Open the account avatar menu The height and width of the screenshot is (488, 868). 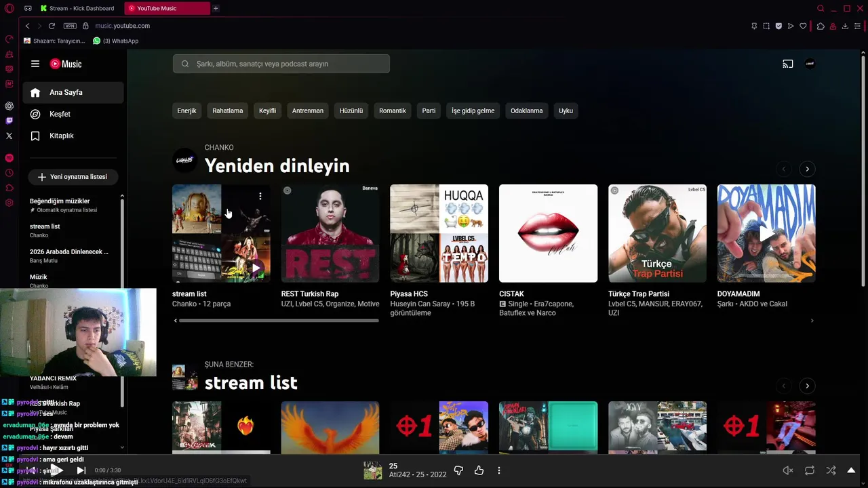810,64
